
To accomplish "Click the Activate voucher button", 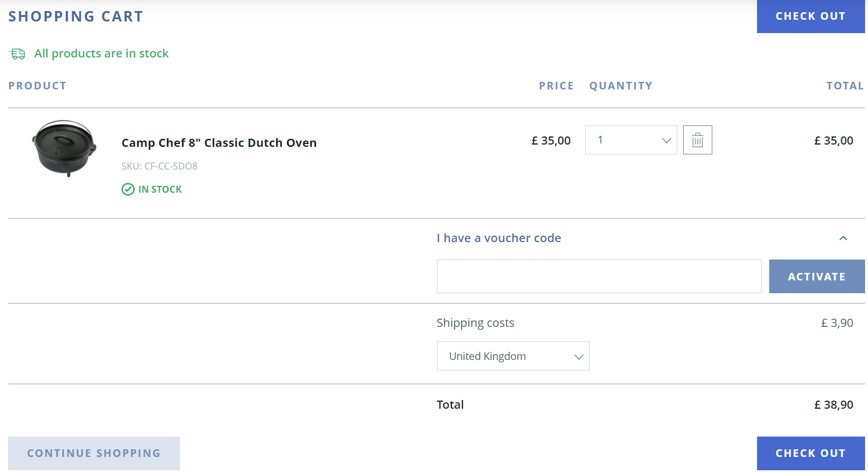I will click(817, 276).
